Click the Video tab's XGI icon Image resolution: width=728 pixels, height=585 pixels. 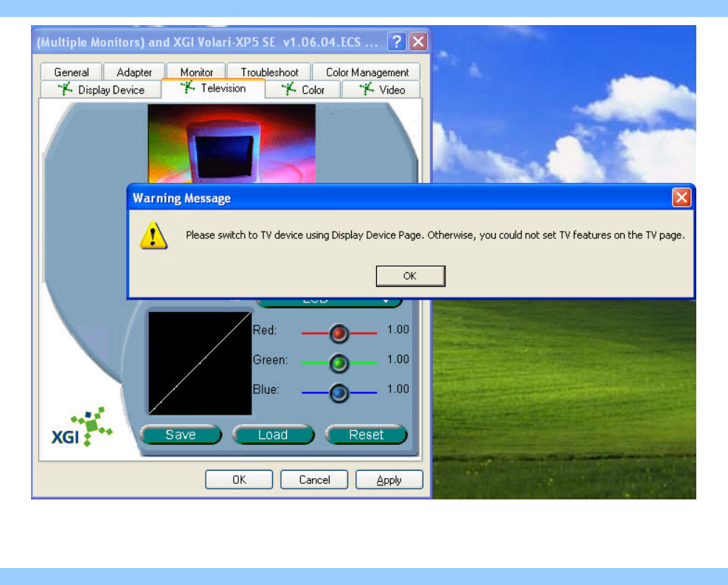(x=367, y=89)
